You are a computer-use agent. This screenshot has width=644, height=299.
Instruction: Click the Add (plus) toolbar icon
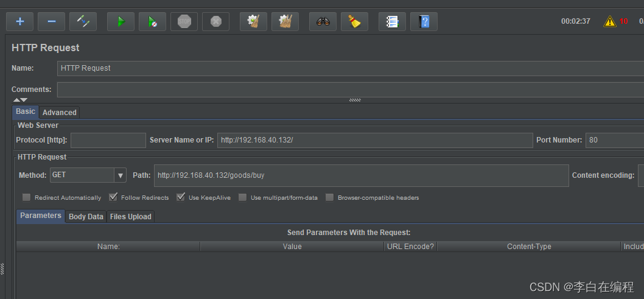coord(19,21)
